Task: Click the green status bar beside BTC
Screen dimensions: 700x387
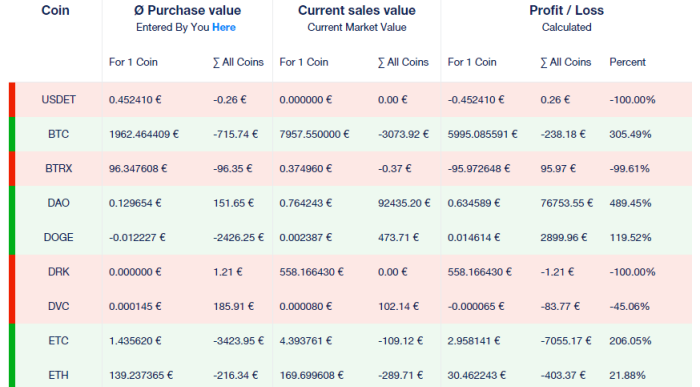Action: tap(12, 134)
